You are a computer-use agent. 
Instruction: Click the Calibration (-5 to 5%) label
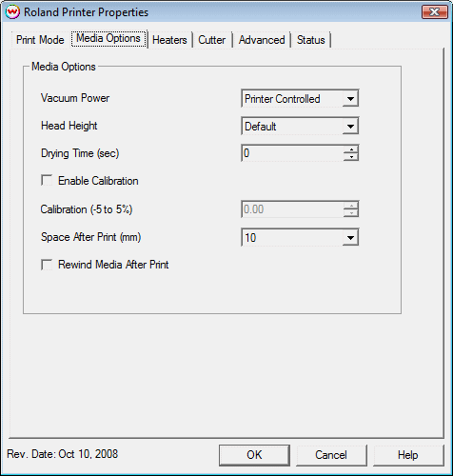(87, 209)
